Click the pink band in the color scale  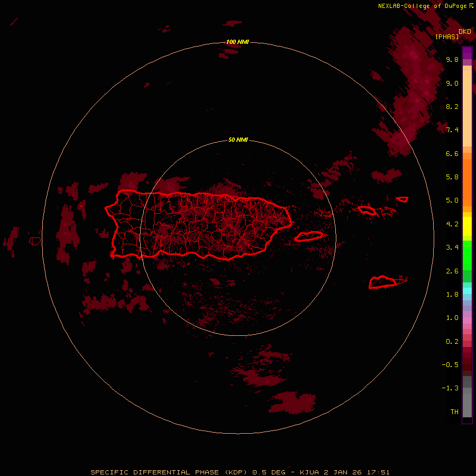pos(467,321)
